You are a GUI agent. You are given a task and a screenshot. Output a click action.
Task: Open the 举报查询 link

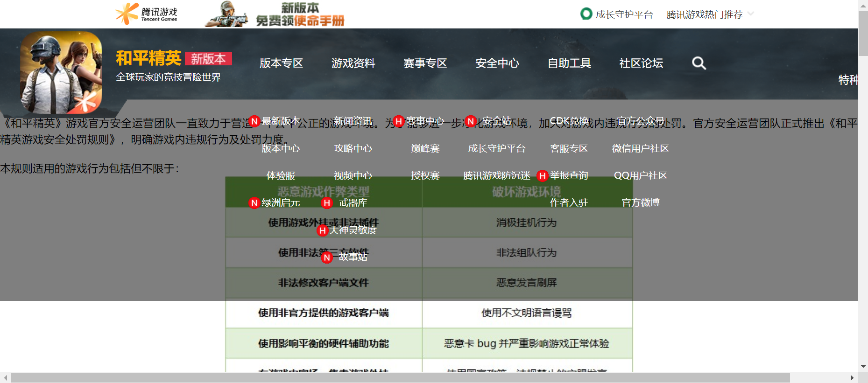pos(569,175)
